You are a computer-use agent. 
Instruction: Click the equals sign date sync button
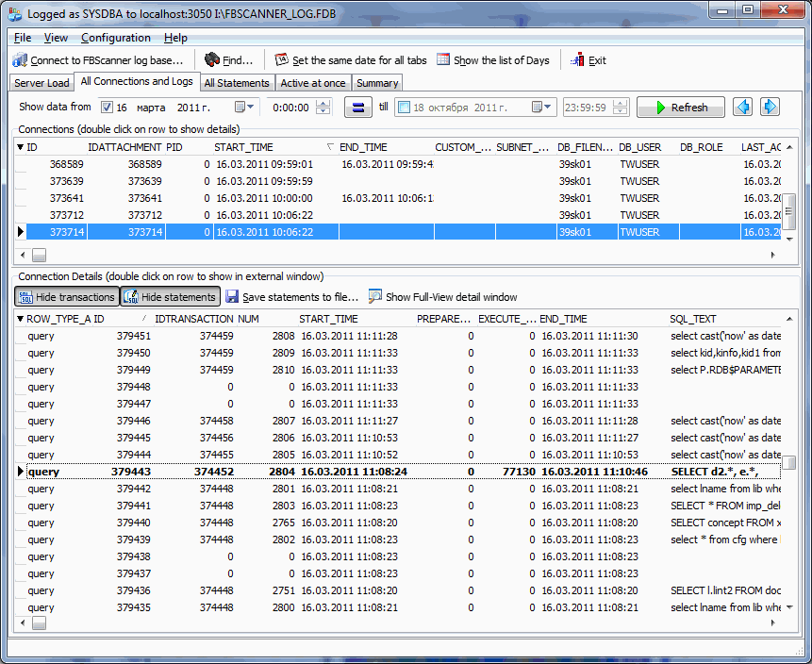point(357,108)
